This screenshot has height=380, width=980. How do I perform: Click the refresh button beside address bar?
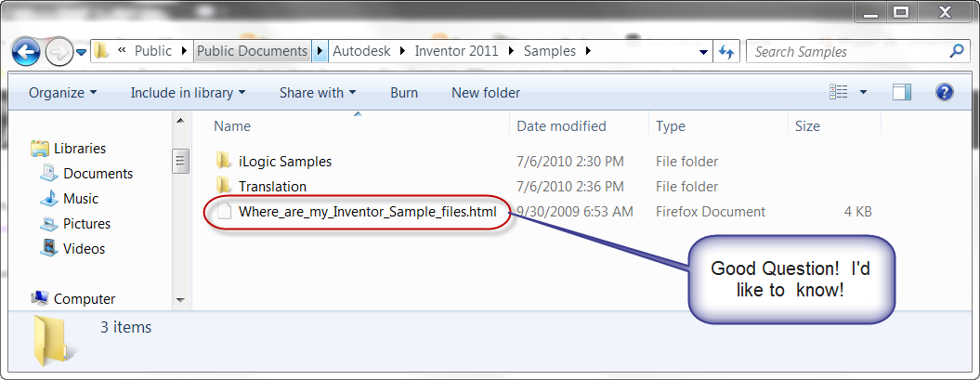[x=726, y=51]
